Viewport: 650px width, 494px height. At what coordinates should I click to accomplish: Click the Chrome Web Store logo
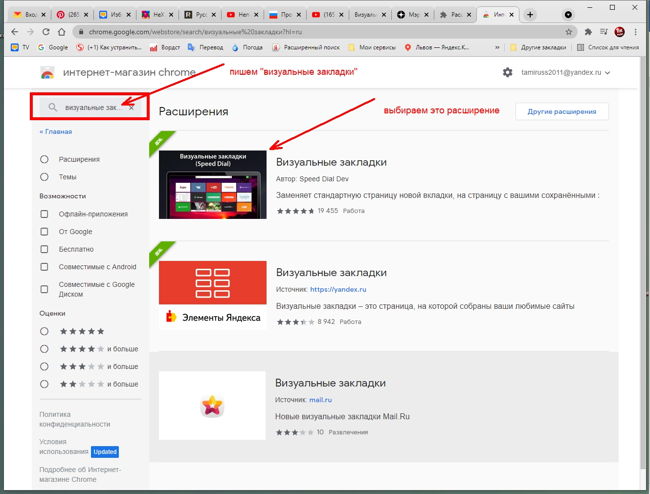click(48, 73)
